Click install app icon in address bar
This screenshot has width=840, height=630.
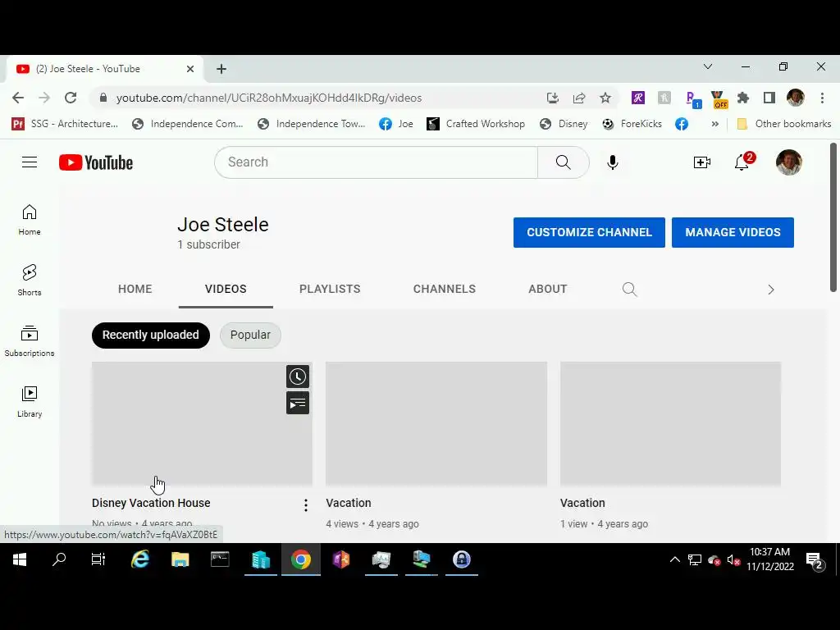[x=552, y=98]
